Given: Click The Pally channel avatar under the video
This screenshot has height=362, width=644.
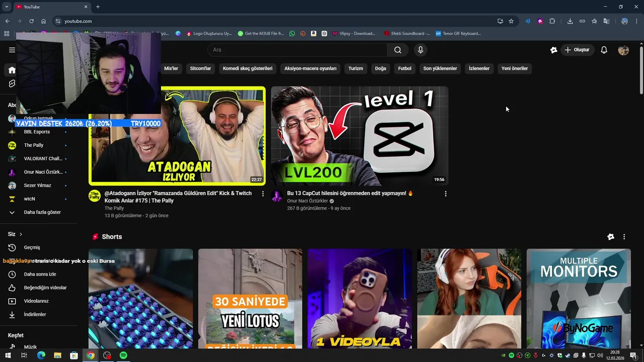Looking at the screenshot, I should pyautogui.click(x=95, y=196).
